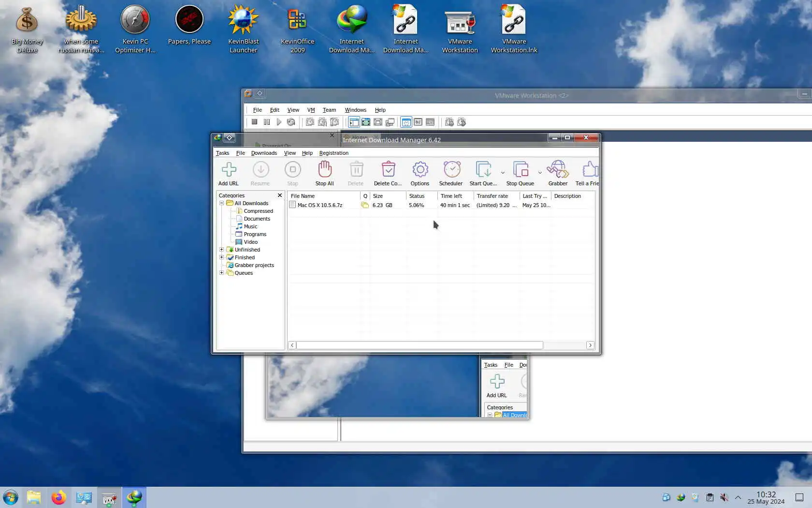812x508 pixels.
Task: Click the show desktop button in the taskbar
Action: point(799,497)
